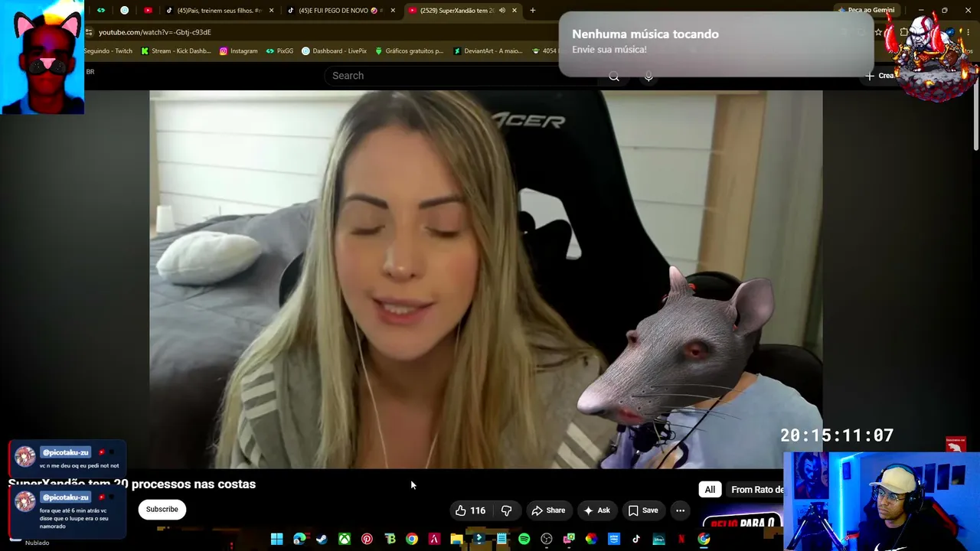The height and width of the screenshot is (551, 980).
Task: Click the YouTube search magnifier button
Action: click(x=614, y=76)
